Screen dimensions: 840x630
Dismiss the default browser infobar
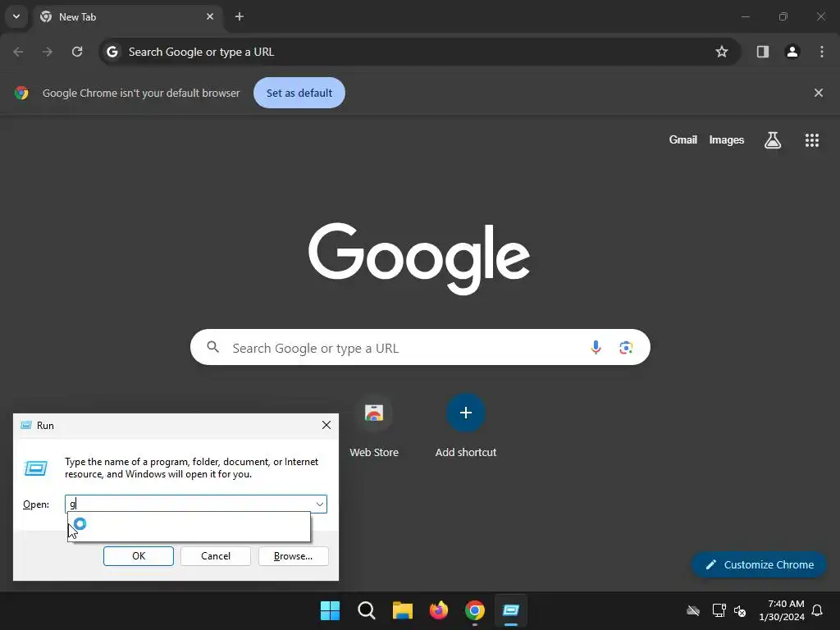[819, 93]
